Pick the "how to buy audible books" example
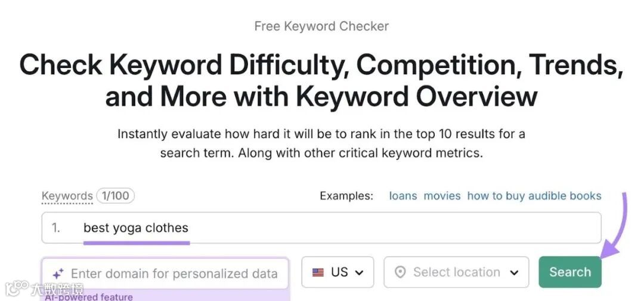Screen dimensions: 644x301 click(x=534, y=196)
